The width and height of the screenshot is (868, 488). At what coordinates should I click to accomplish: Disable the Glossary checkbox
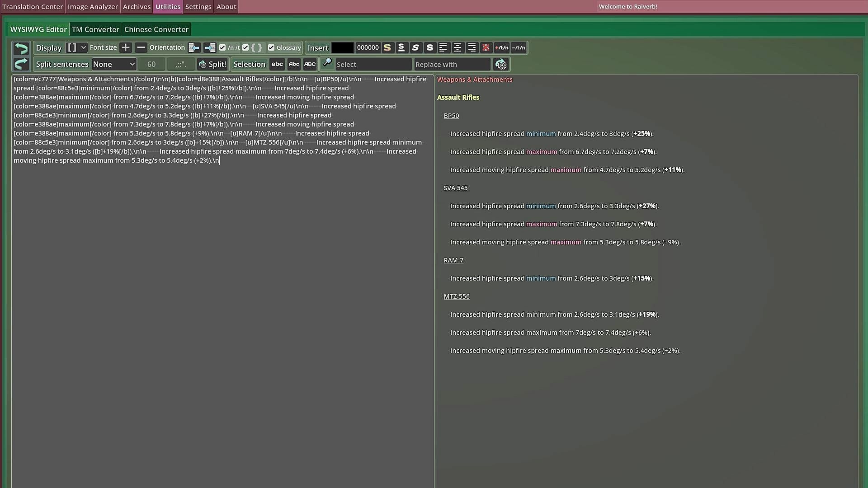point(271,47)
